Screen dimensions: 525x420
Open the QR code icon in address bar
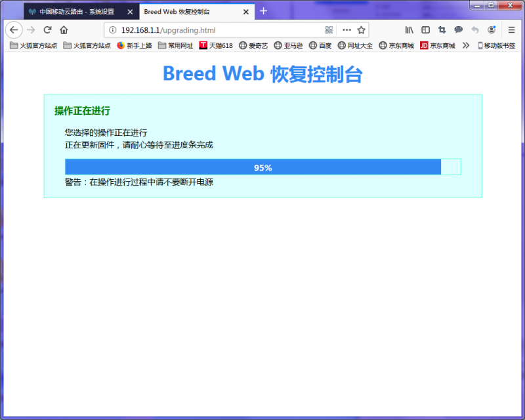[329, 30]
